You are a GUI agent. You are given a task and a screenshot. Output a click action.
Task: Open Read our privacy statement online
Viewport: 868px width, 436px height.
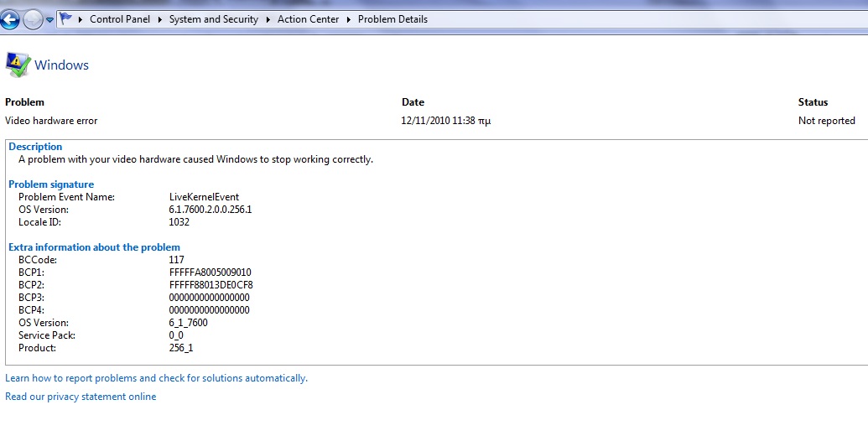[81, 396]
